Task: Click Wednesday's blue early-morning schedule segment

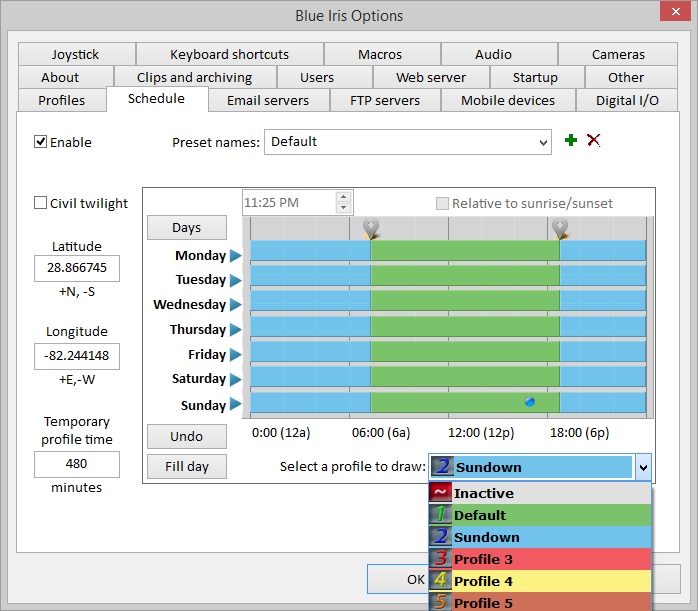Action: 310,300
